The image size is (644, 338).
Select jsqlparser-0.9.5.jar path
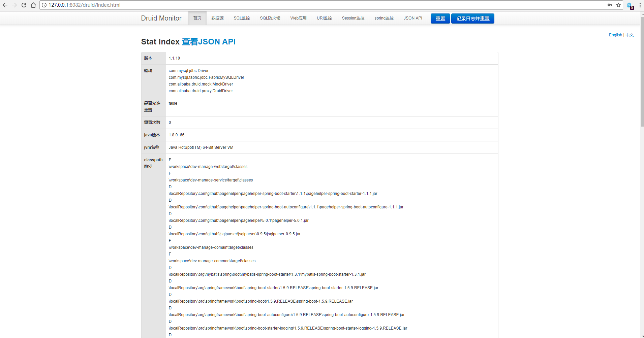click(235, 234)
